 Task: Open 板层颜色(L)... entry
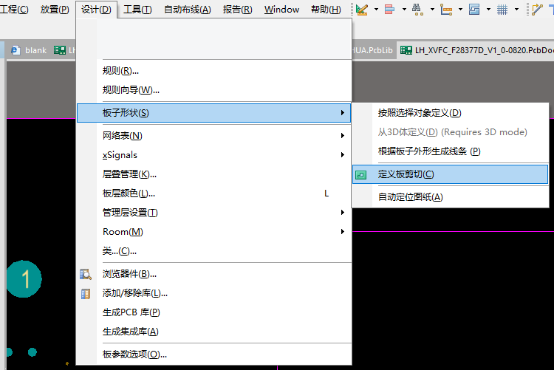(214, 193)
